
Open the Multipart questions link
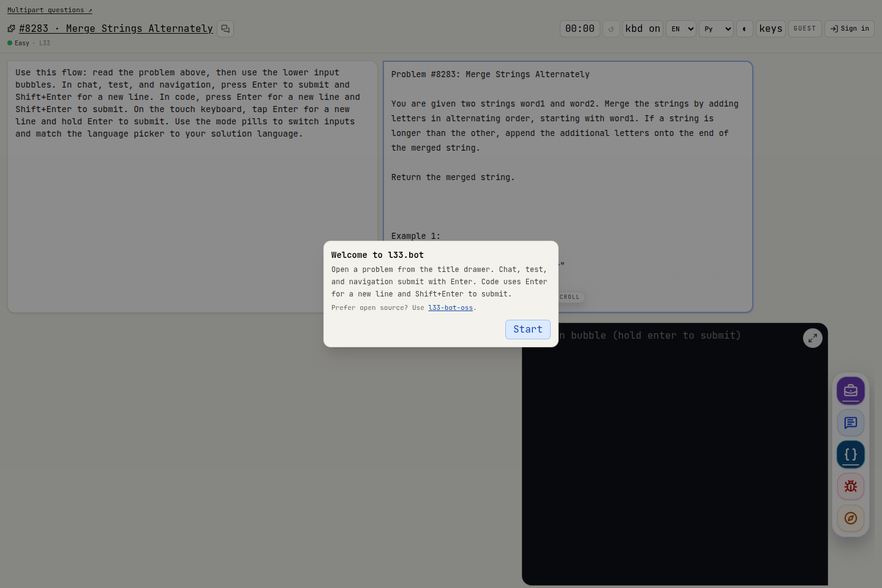50,10
